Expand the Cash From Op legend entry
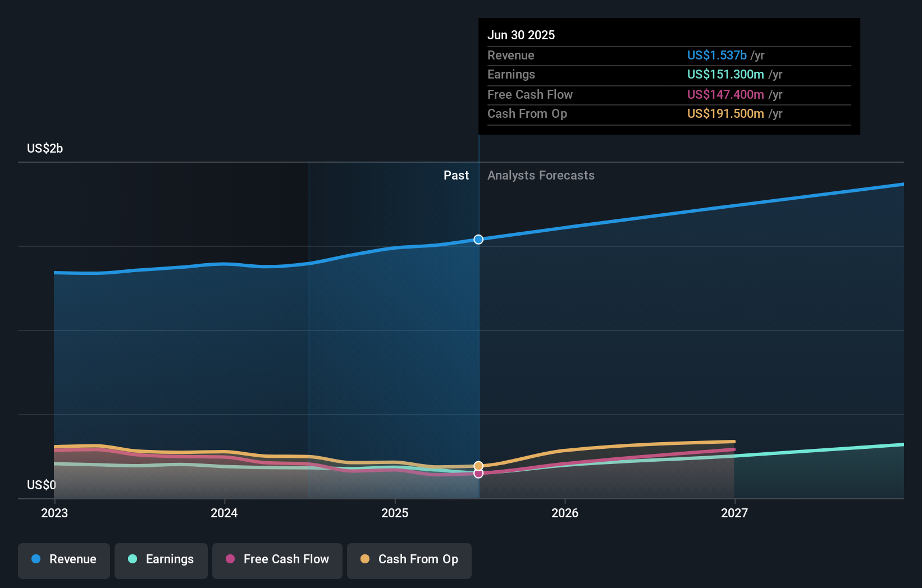The image size is (922, 588). point(409,559)
